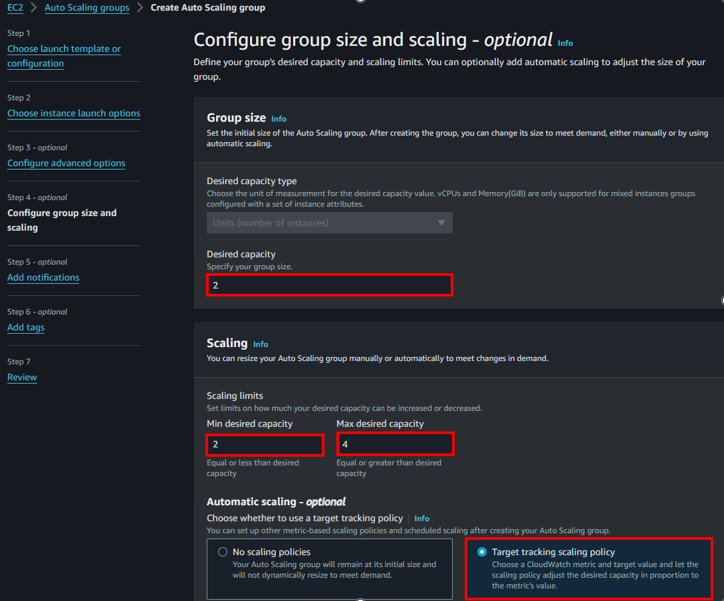Screen dimensions: 724x601
Task: Click the Max desired capacity field
Action: [395, 444]
